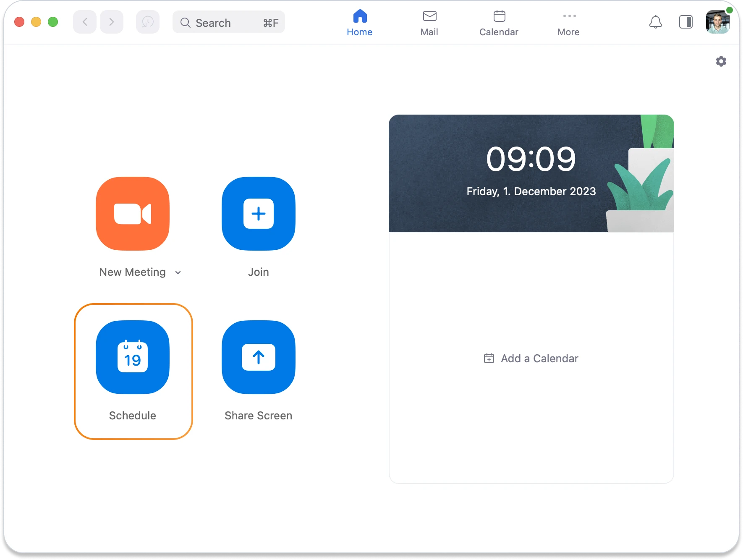Click Add a Calendar
This screenshot has width=743, height=560.
(x=531, y=358)
